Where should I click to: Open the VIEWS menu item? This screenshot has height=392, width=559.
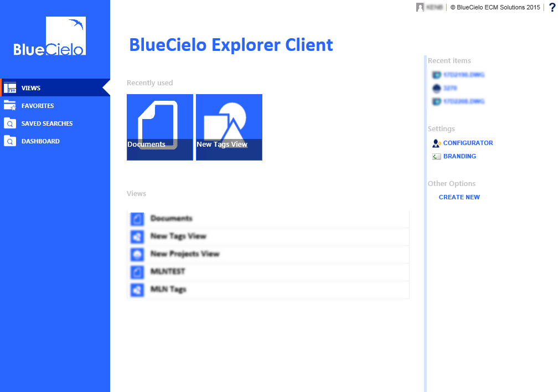55,87
